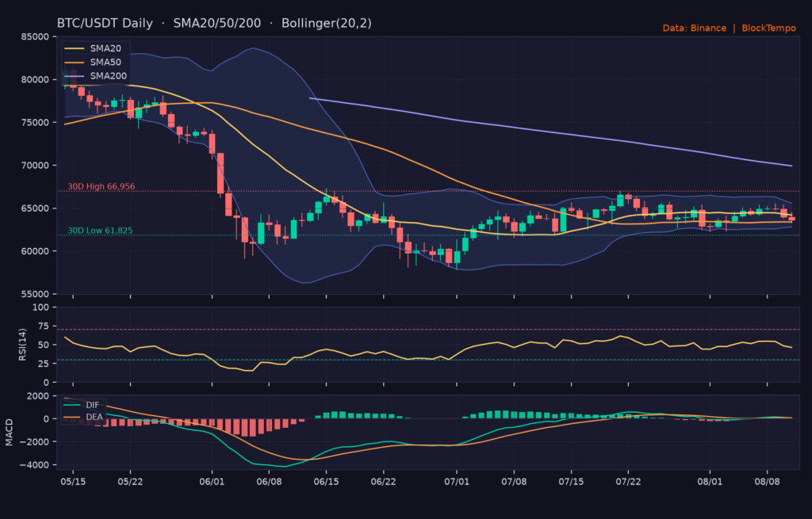Viewport: 812px width, 519px height.
Task: Click the SMA200 legend entry
Action: tap(95, 75)
